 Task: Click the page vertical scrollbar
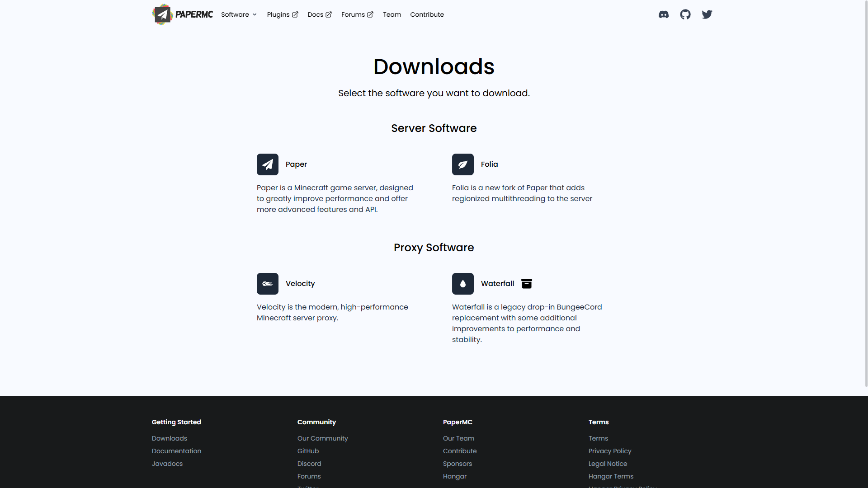(866, 193)
